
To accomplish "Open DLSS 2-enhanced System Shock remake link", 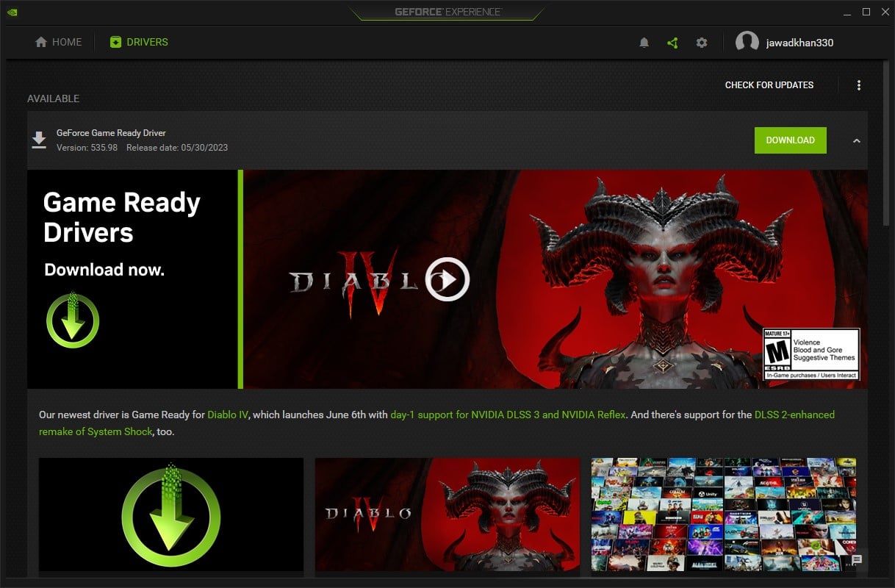I will [436, 423].
